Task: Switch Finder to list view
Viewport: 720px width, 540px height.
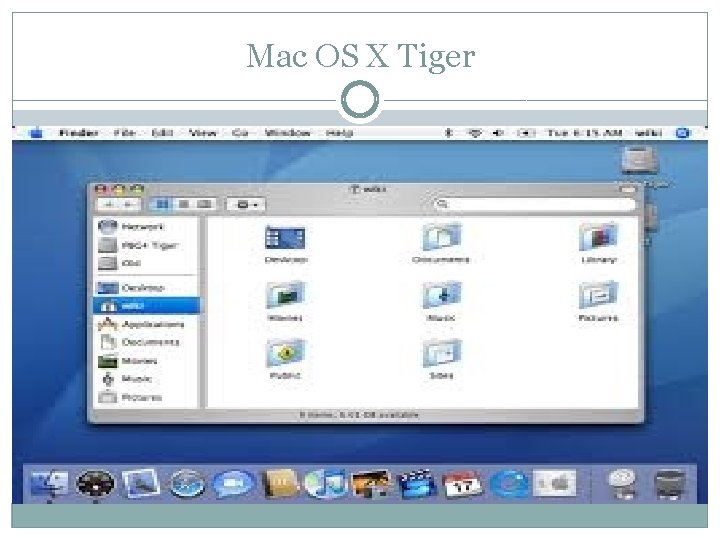Action: pyautogui.click(x=183, y=204)
